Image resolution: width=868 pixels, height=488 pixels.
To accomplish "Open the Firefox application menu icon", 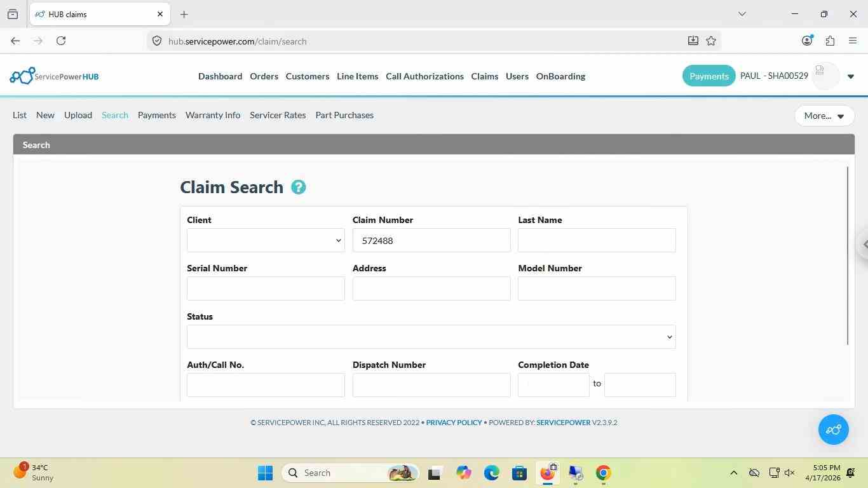I will click(853, 41).
